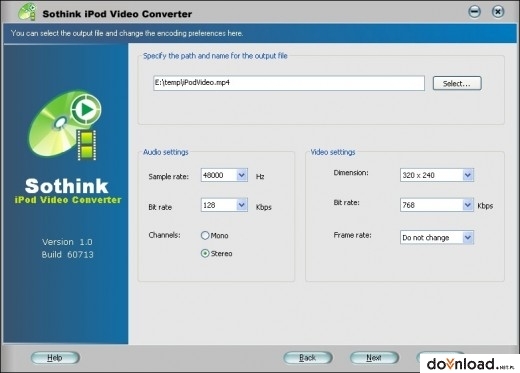This screenshot has height=373, width=520.
Task: Click the play button icon on the disc logo
Action: [86, 109]
